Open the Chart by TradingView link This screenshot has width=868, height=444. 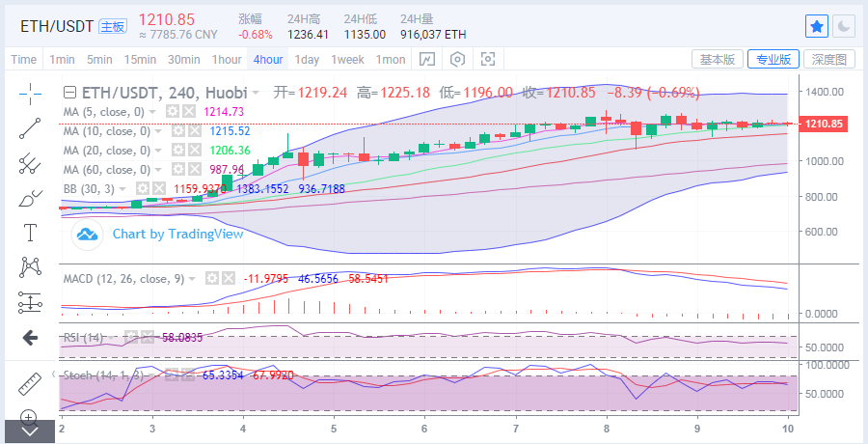pyautogui.click(x=177, y=234)
